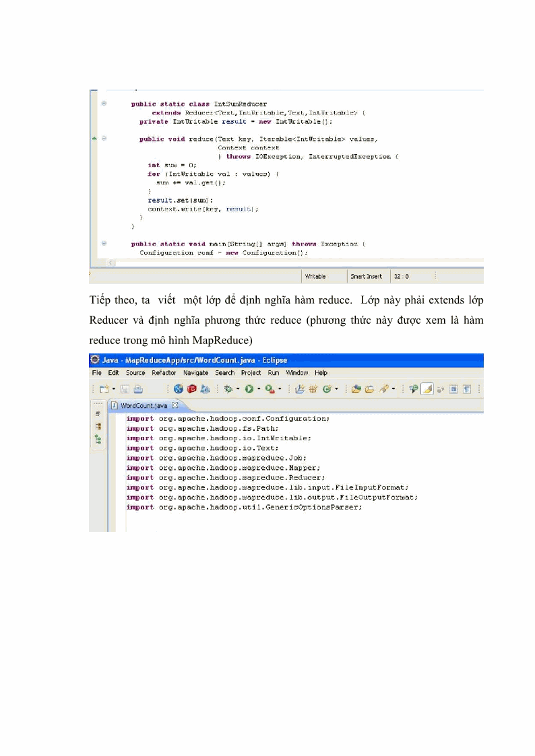Toggle the Block Selection mode button
Viewport: 535px width, 756px height.
tap(453, 389)
